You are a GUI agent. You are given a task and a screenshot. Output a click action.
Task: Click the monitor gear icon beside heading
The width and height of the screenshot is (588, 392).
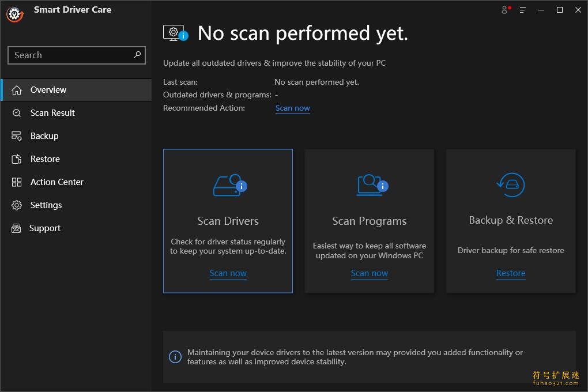coord(175,33)
